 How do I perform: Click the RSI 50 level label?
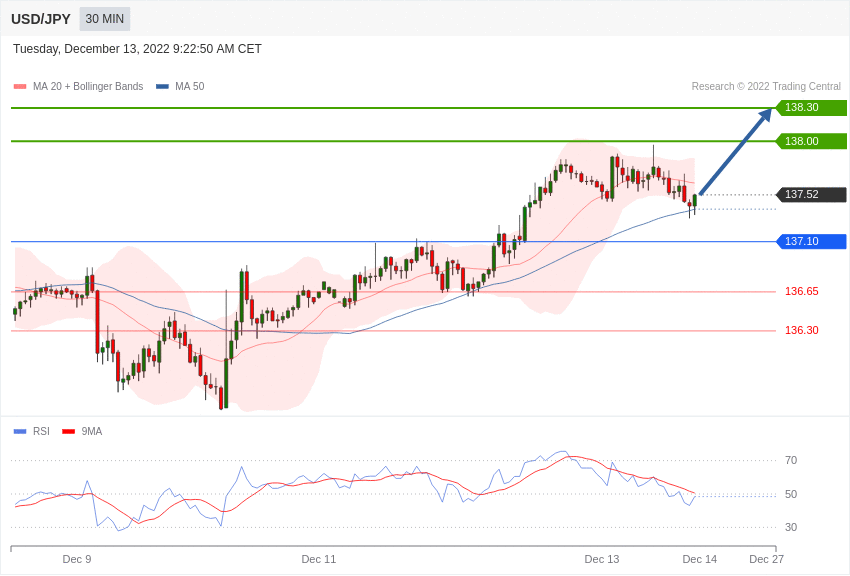coord(791,494)
